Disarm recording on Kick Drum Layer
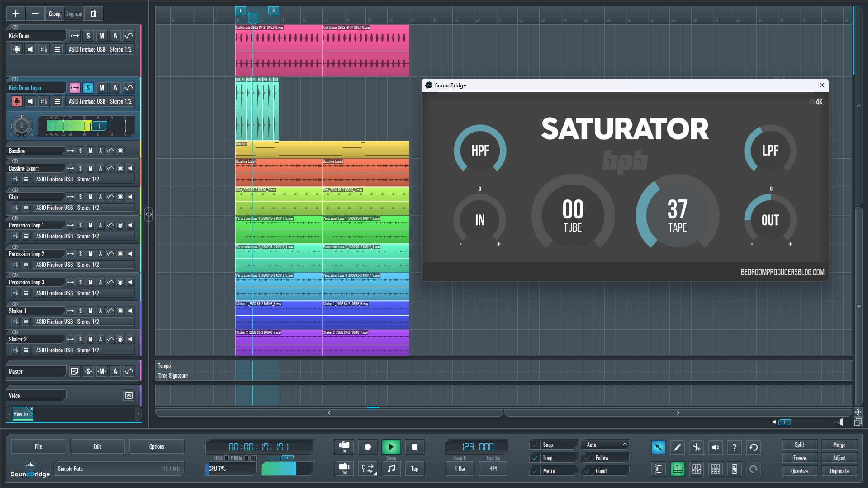The image size is (868, 488). [x=17, y=102]
